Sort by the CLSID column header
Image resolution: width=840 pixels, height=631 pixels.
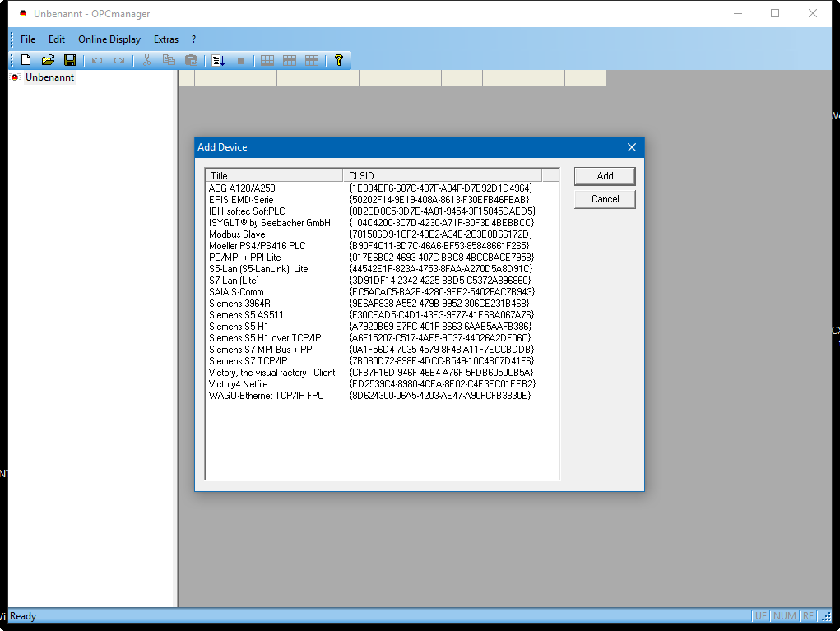pos(442,175)
